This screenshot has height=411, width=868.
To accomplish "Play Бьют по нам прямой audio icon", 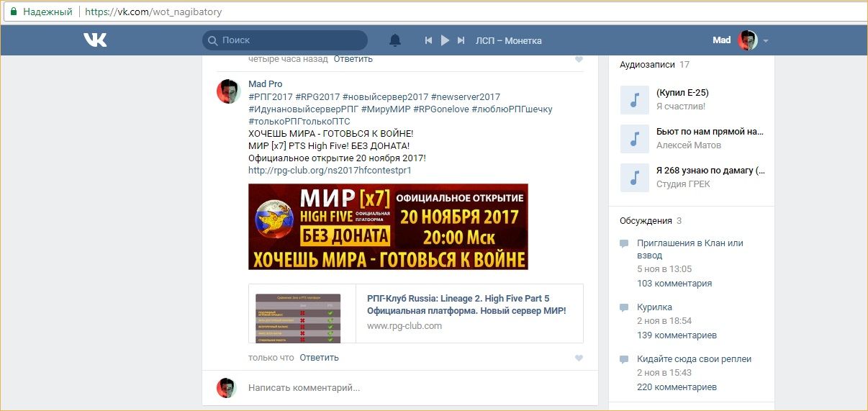I will [x=635, y=139].
